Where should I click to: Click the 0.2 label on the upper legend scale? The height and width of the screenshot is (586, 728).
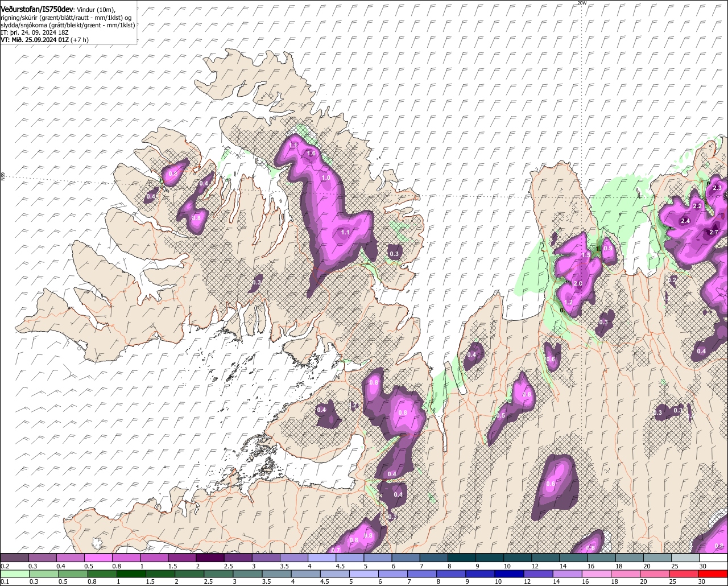pos(5,566)
